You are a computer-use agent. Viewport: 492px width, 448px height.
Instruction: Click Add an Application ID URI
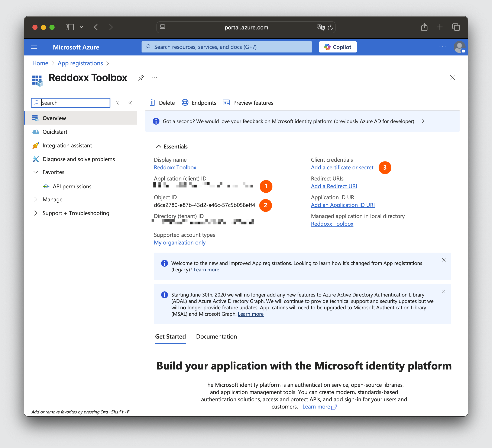coord(343,205)
